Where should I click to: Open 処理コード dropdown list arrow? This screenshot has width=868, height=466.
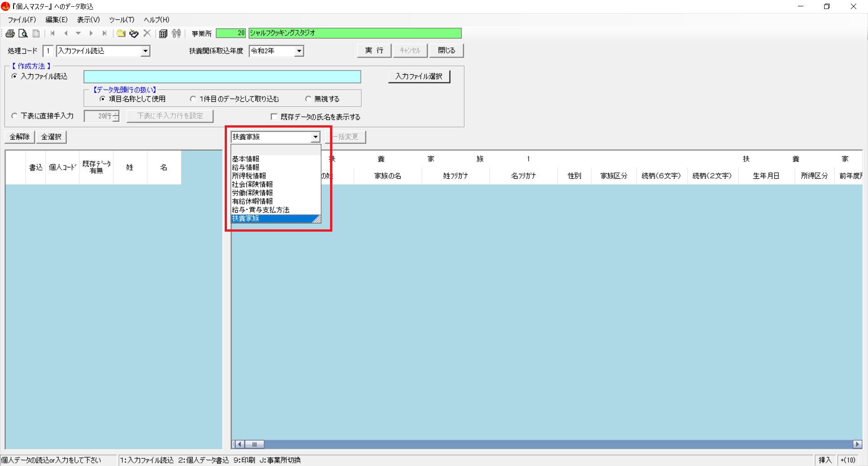[145, 51]
